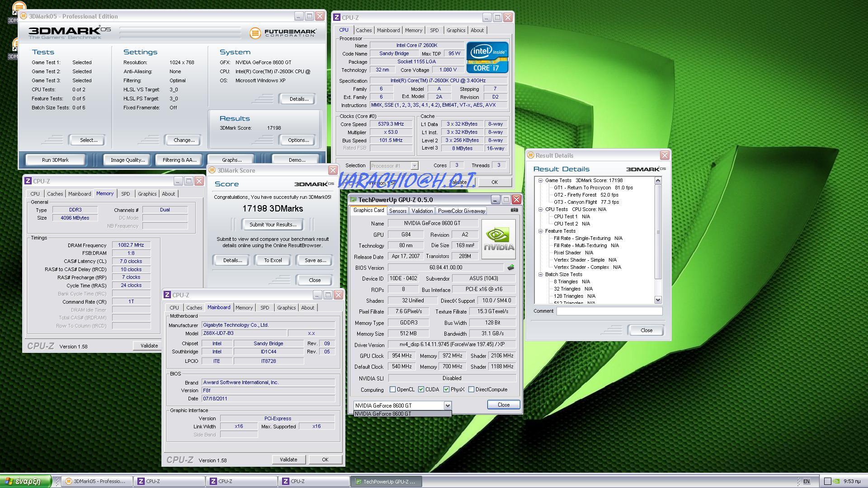Click Submit Your Results button
The width and height of the screenshot is (868, 488).
(273, 225)
